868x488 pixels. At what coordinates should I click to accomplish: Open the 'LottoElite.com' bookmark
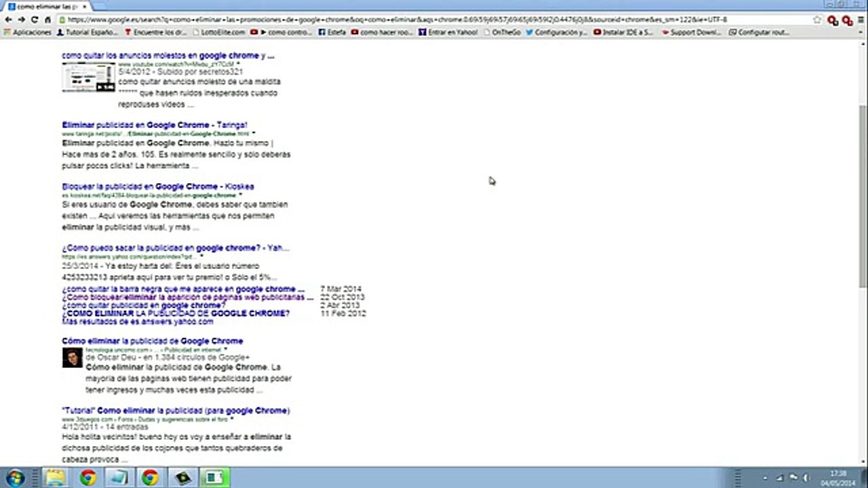click(218, 32)
